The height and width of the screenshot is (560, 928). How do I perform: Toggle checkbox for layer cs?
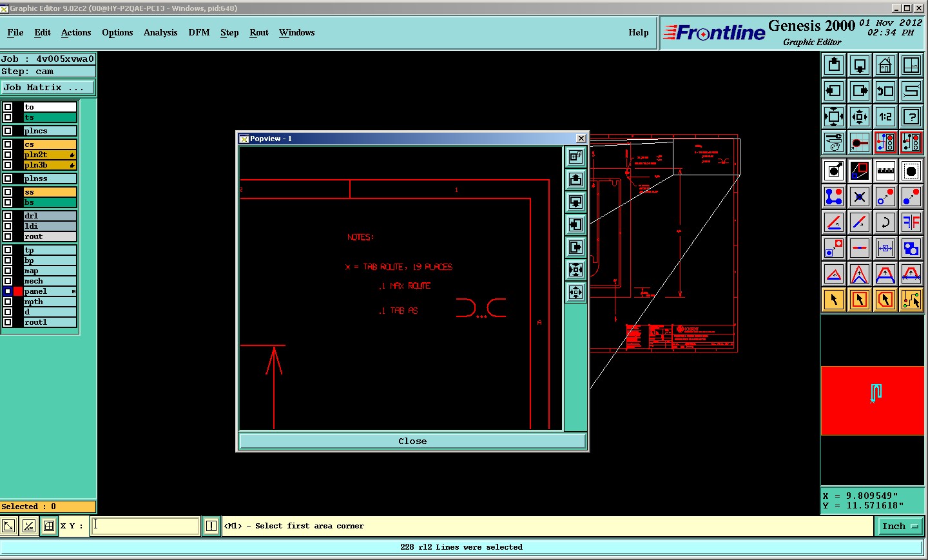click(8, 144)
